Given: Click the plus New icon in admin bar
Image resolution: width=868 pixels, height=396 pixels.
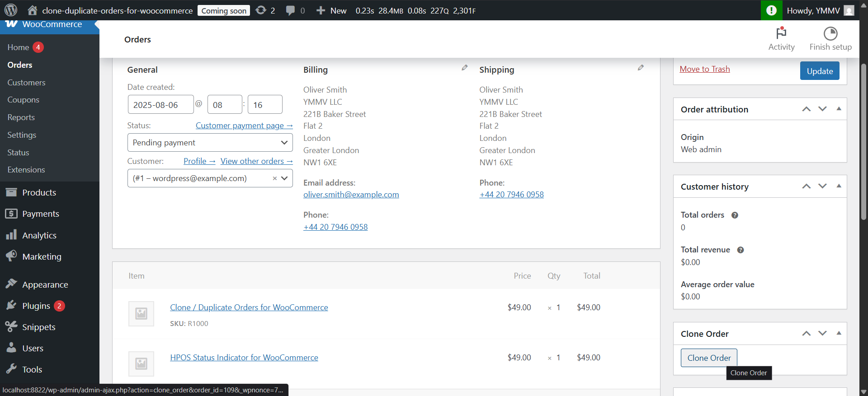Looking at the screenshot, I should pyautogui.click(x=321, y=10).
